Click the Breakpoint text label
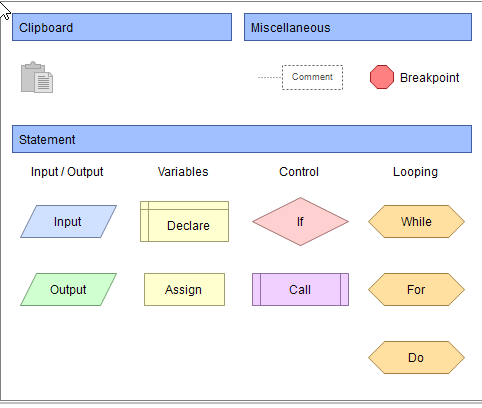This screenshot has width=482, height=408. (x=430, y=77)
